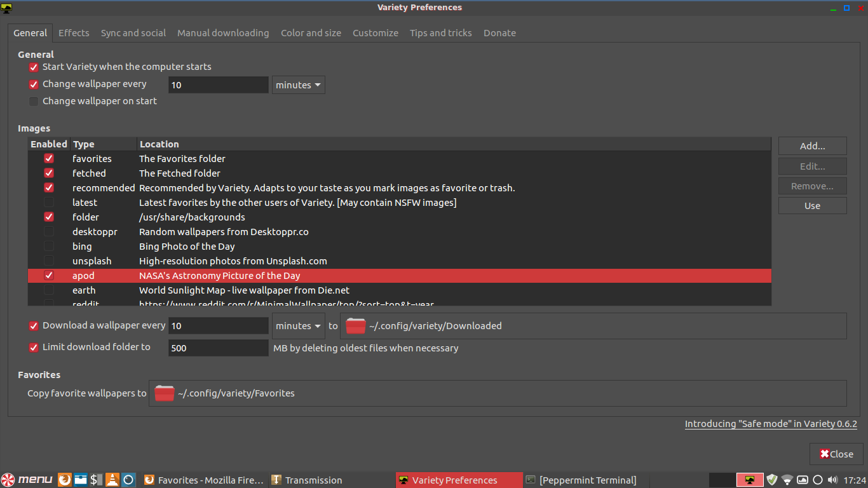Uncheck the apod source checkbox
Image resolution: width=868 pixels, height=488 pixels.
point(49,275)
